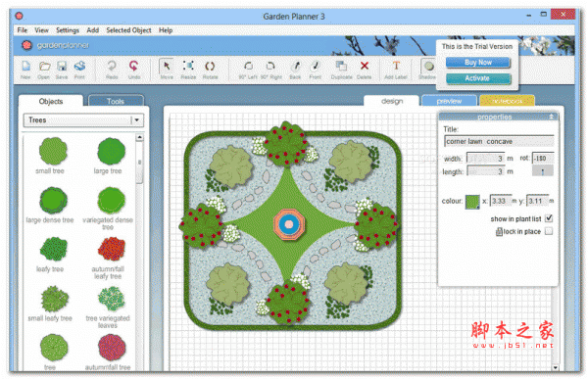Screen dimensions: 588x379
Task: Switch to the Tools tab
Action: [116, 101]
